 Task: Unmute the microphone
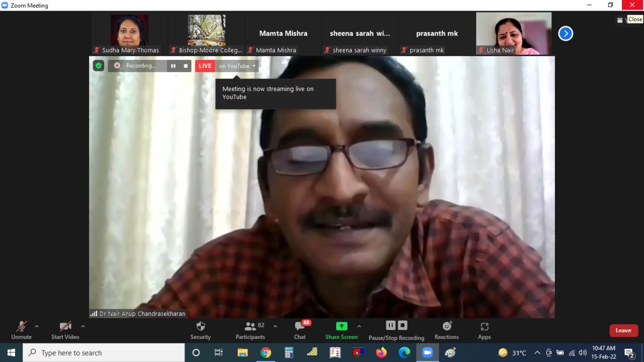coord(21,330)
